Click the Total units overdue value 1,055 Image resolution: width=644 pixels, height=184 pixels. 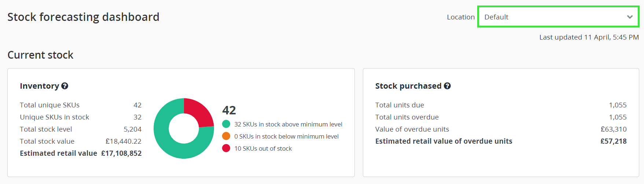click(618, 117)
